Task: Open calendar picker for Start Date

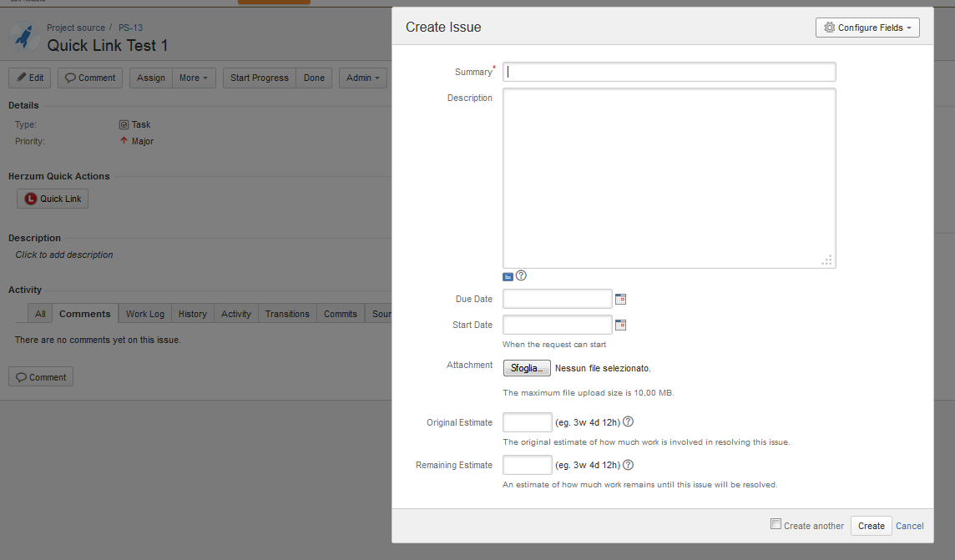Action: click(x=620, y=325)
